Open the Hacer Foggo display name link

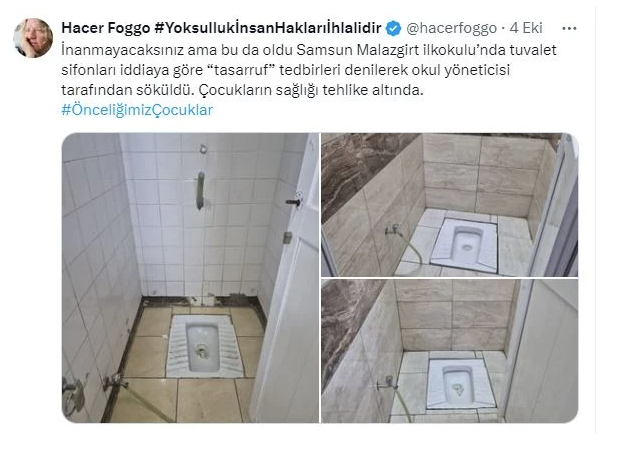coord(106,28)
